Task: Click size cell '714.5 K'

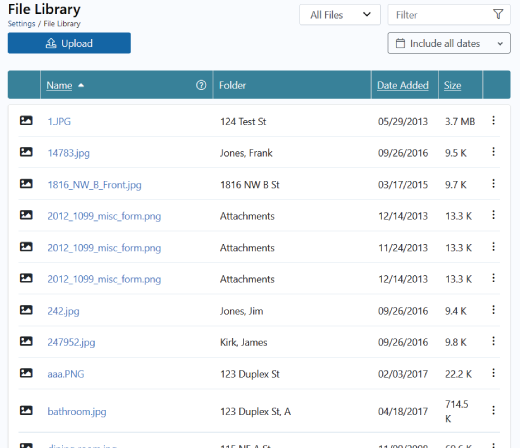Action: pyautogui.click(x=457, y=411)
